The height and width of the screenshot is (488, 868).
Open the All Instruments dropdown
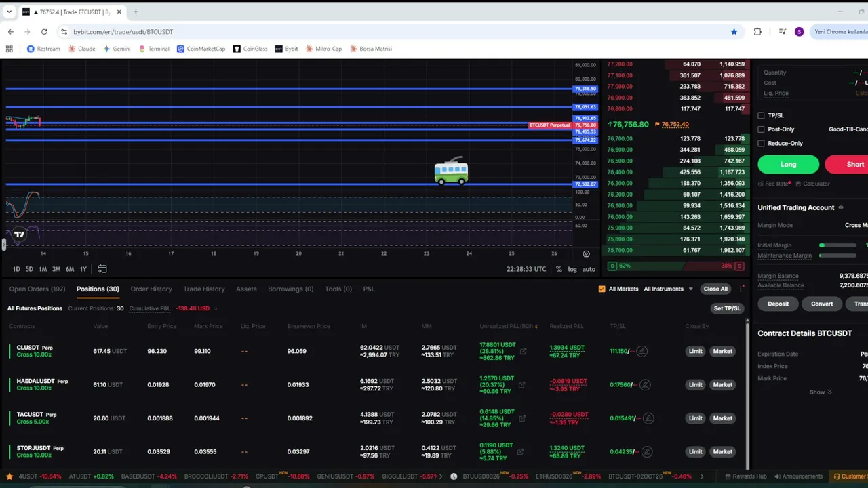(x=668, y=289)
